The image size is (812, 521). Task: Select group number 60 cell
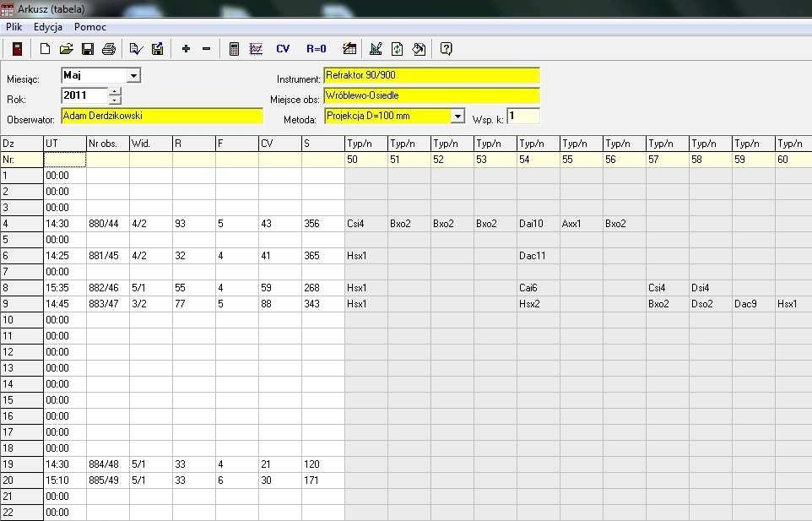point(793,160)
